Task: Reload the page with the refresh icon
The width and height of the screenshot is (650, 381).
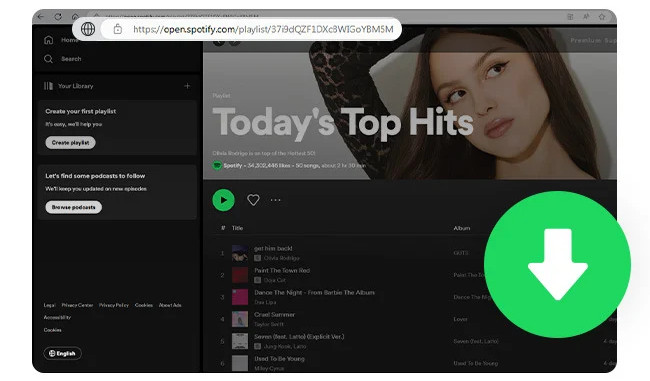Action: click(x=58, y=17)
